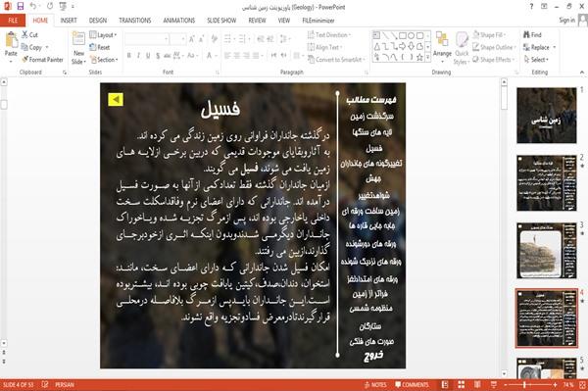Cut the selection with the scissors icon
This screenshot has height=391, width=588.
pyautogui.click(x=24, y=34)
